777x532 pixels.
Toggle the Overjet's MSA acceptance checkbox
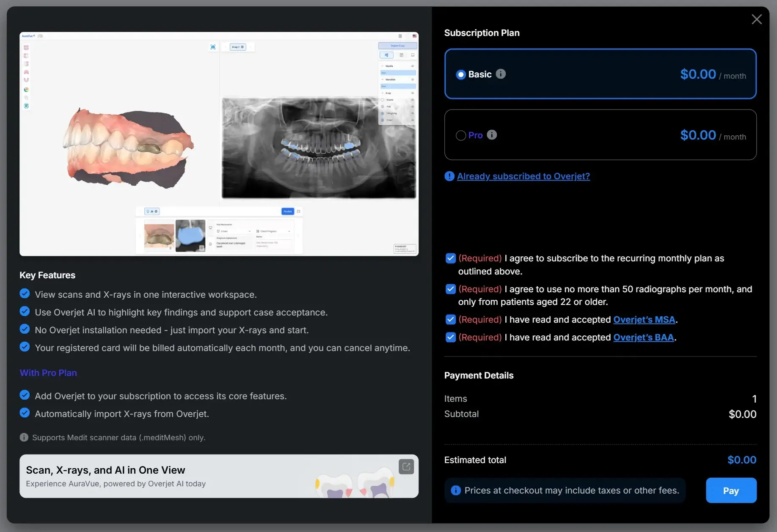coord(451,320)
